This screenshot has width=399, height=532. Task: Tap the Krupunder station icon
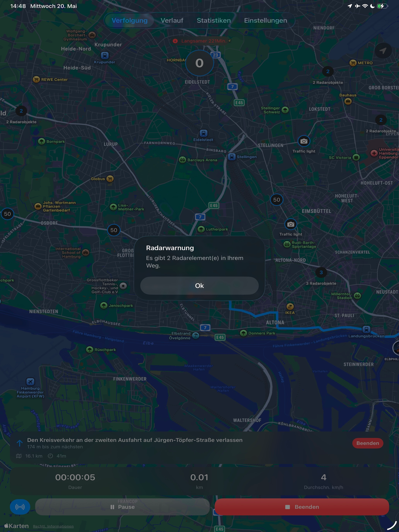pos(105,55)
